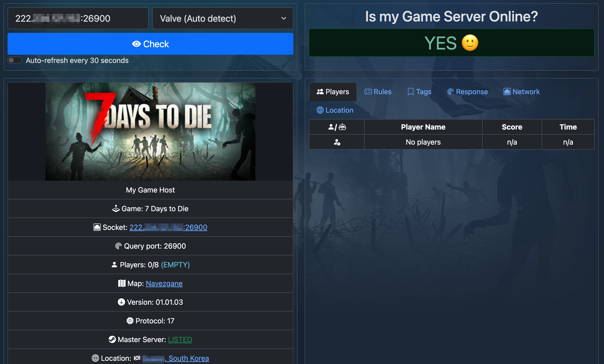Click the (EMPTY) players status text
604x364 pixels.
coord(175,265)
